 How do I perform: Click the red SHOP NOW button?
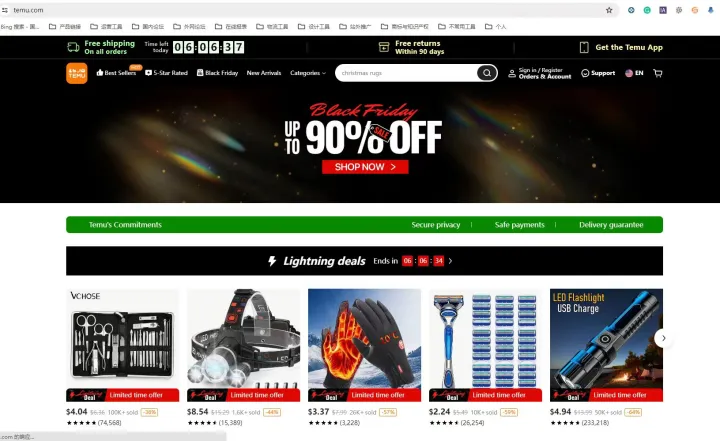click(365, 167)
